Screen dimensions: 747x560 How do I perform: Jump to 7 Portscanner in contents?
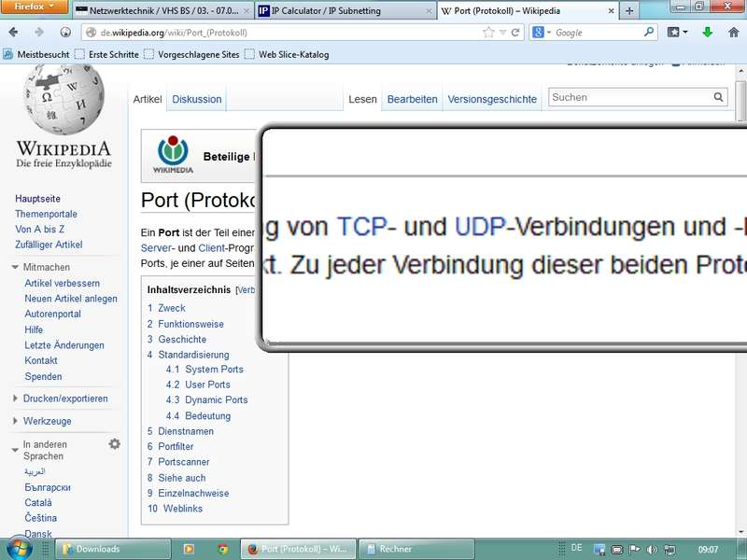[178, 462]
